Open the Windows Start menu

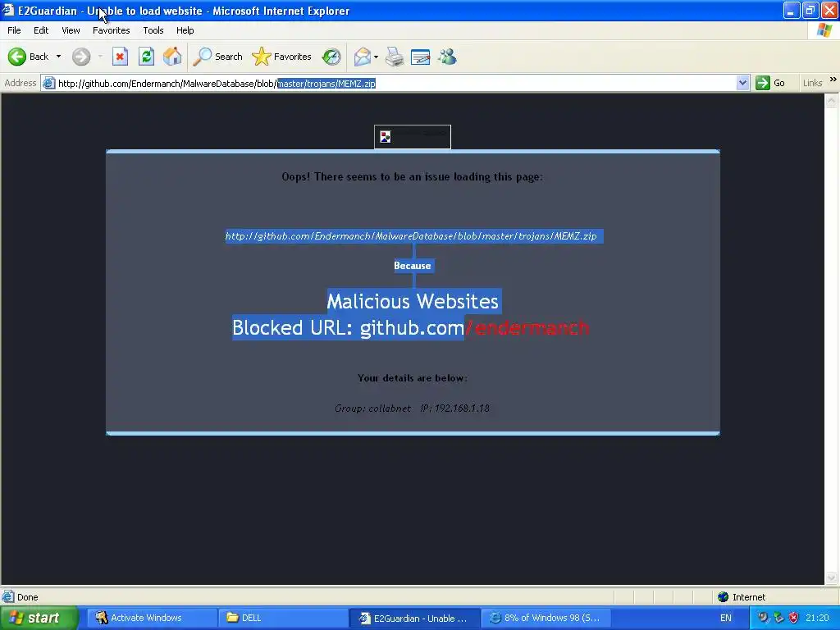[39, 619]
